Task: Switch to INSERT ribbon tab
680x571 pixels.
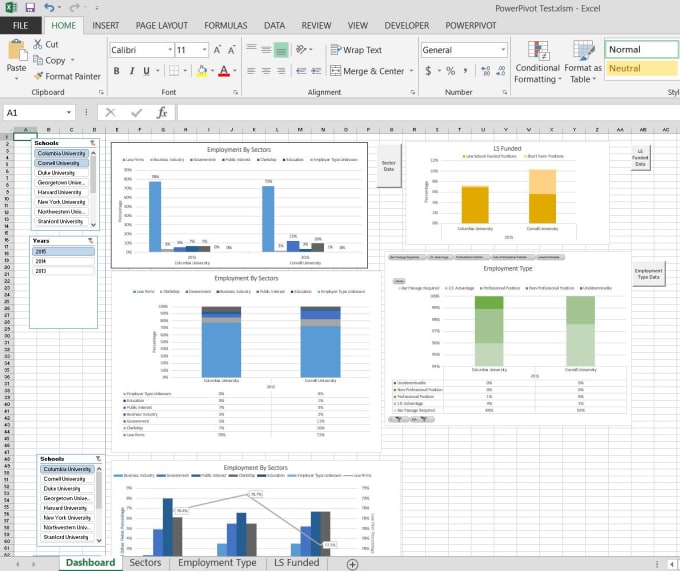Action: (x=105, y=26)
